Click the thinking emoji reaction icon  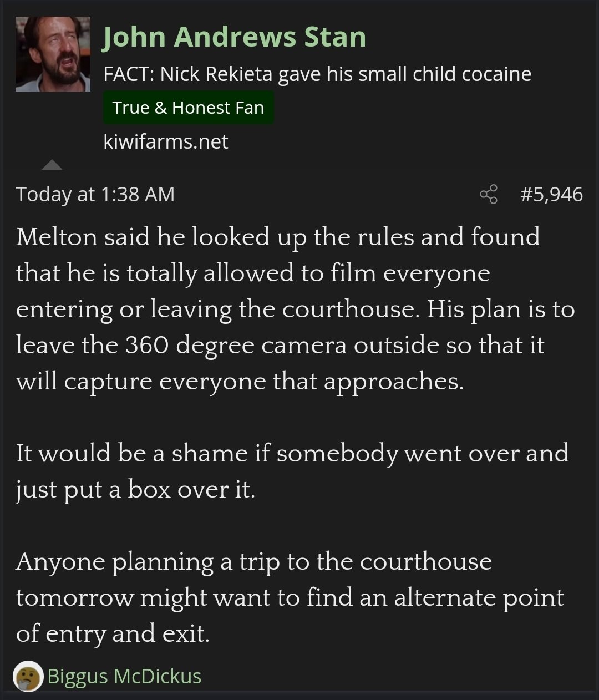pyautogui.click(x=28, y=677)
